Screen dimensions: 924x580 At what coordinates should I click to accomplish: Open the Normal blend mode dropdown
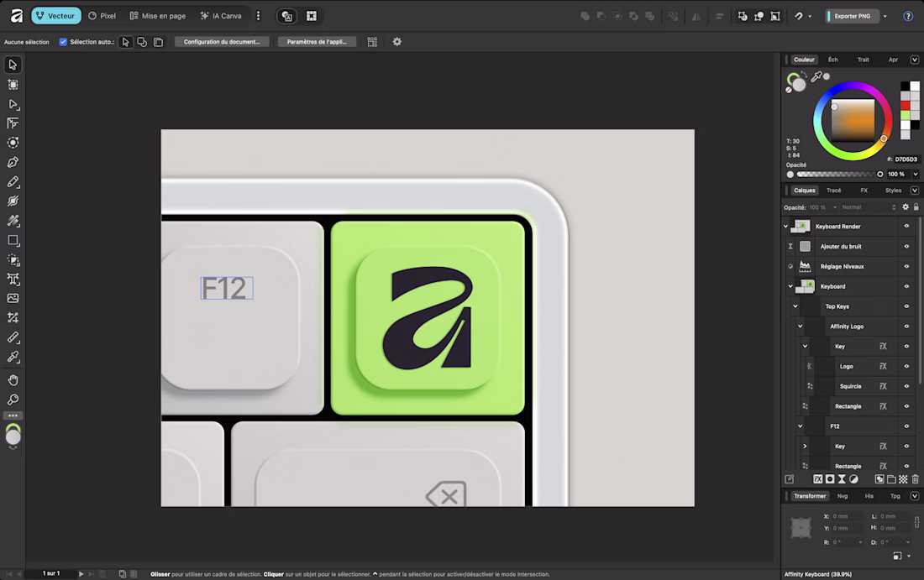tap(868, 207)
